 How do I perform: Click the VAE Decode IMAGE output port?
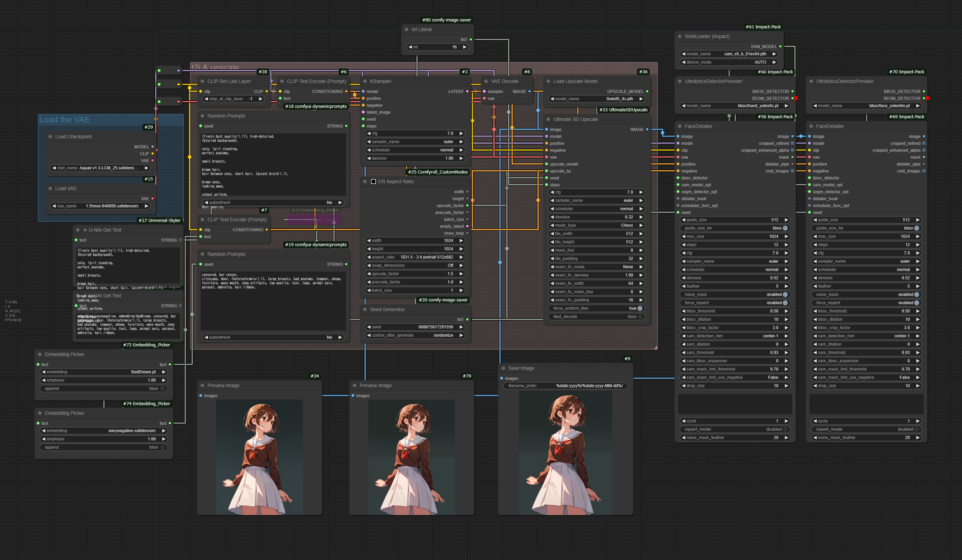click(530, 92)
